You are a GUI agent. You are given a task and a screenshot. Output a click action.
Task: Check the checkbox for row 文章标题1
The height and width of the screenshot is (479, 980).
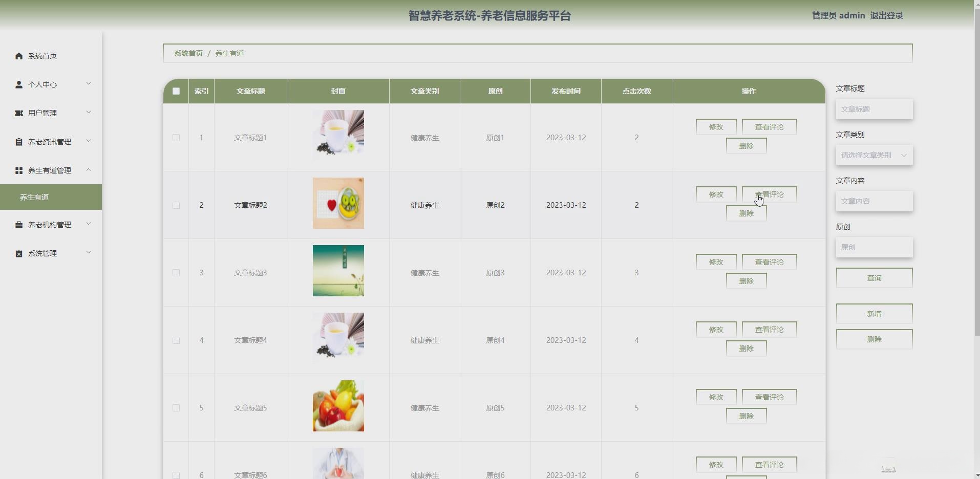176,137
